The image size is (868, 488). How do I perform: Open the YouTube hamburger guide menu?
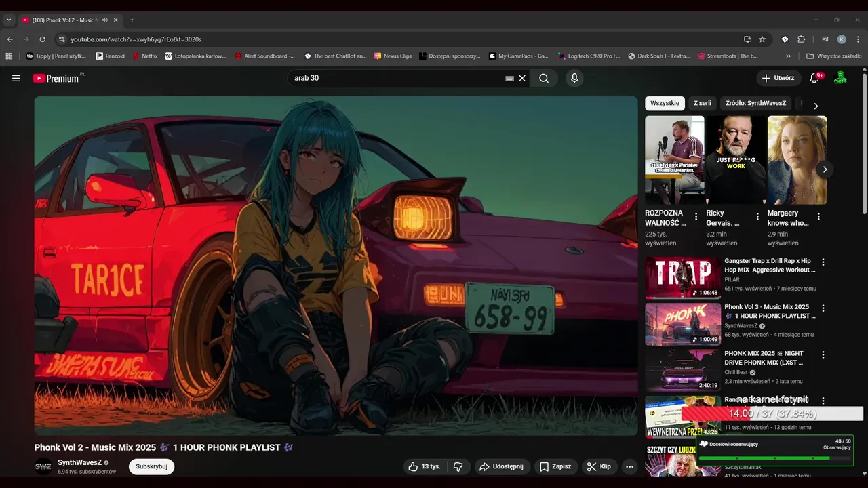point(16,78)
